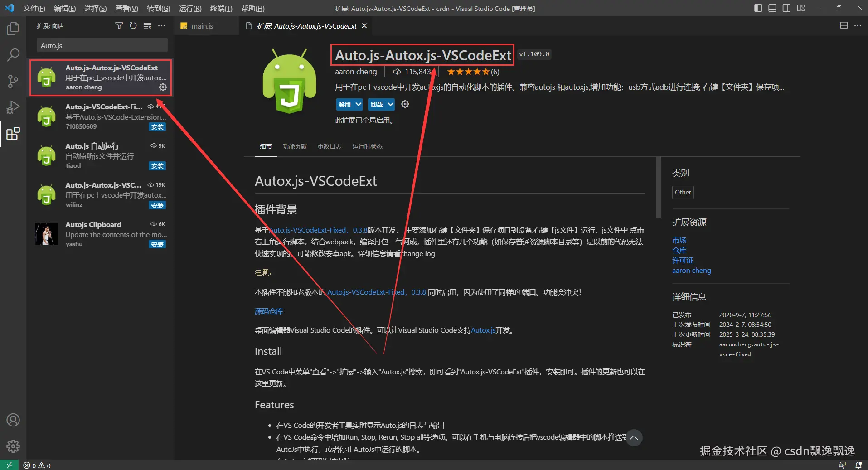Customize layout icon in title bar

tap(801, 8)
